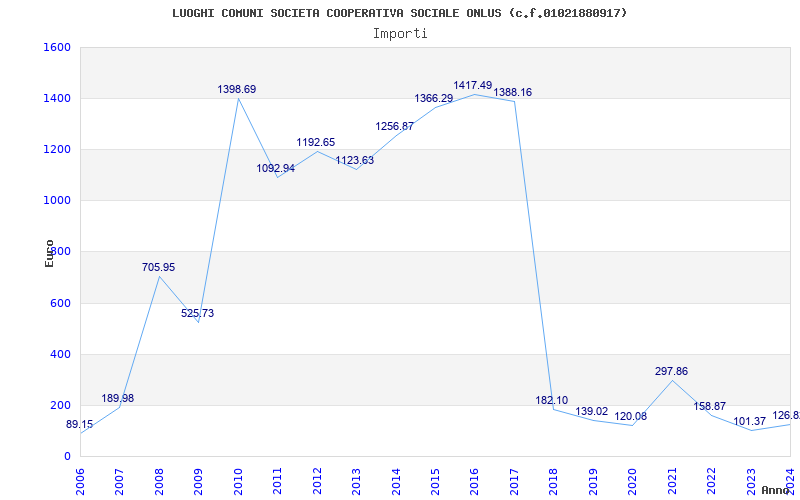800x500 pixels.
Task: Click the 1417.49 peak value label
Action: click(x=472, y=85)
